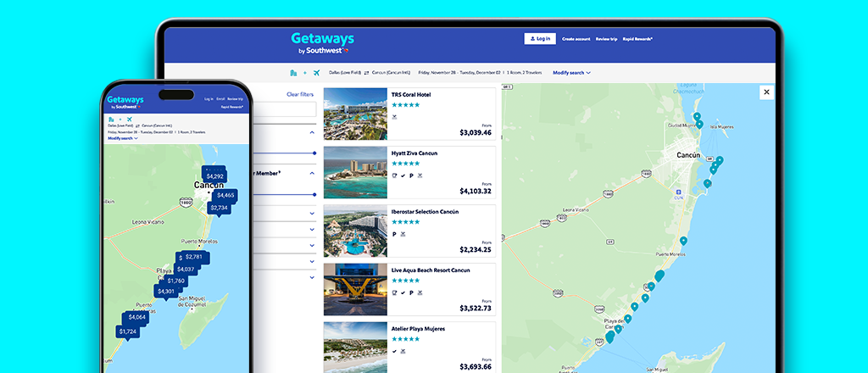This screenshot has height=373, width=868.
Task: Select the $4,037 price marker on phone map
Action: pos(186,270)
